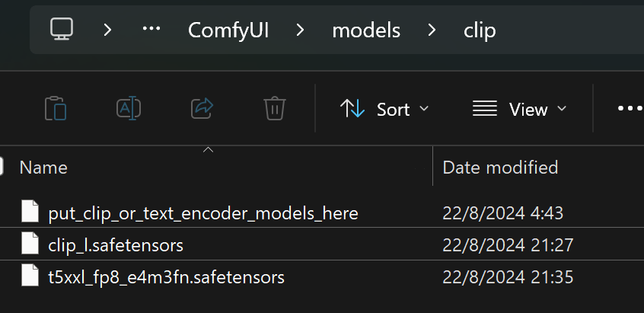Viewport: 644px width, 313px height.
Task: Click the file icon of clip_l.safetensors
Action: coord(30,243)
